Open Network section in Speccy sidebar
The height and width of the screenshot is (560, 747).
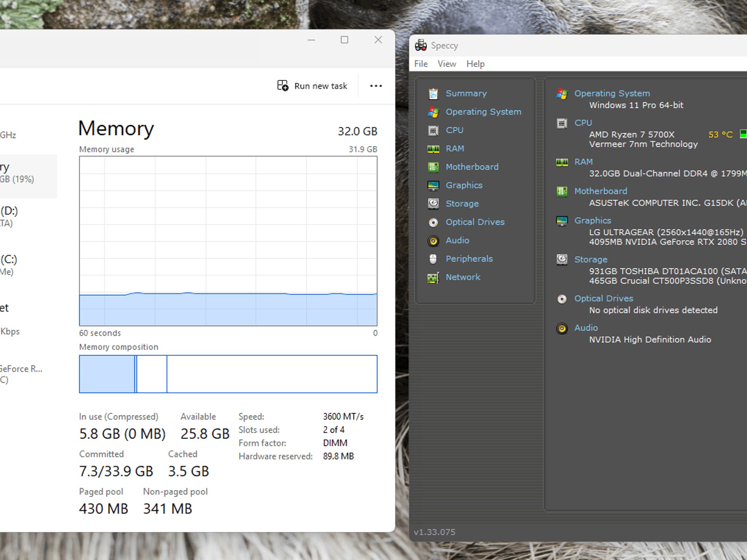(x=463, y=277)
